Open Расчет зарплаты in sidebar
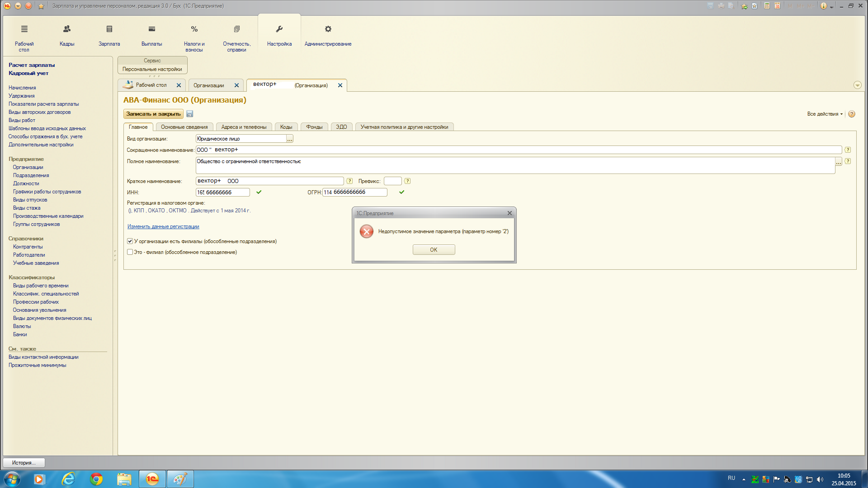Screen dimensions: 868x488 point(32,65)
